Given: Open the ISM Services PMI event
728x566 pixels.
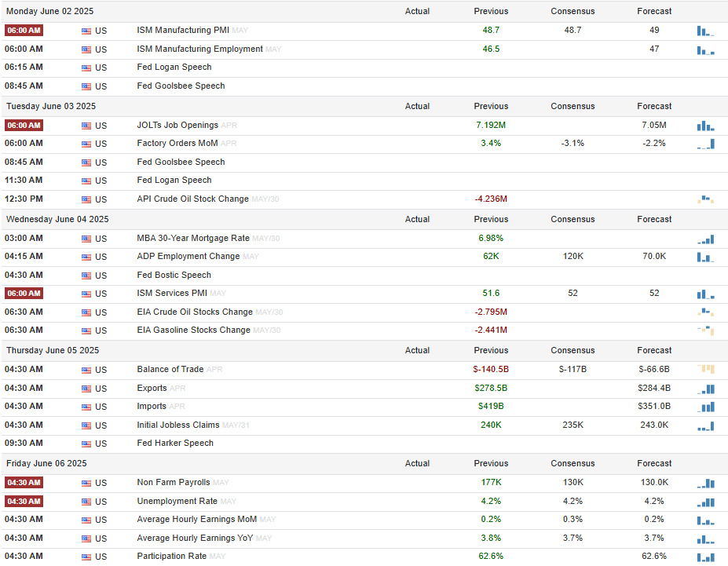Looking at the screenshot, I should click(172, 294).
